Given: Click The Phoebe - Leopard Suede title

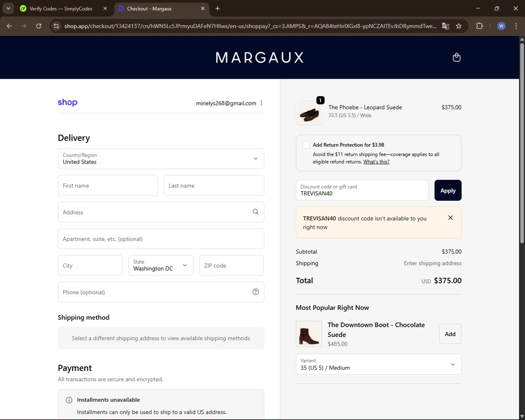Looking at the screenshot, I should [x=365, y=107].
